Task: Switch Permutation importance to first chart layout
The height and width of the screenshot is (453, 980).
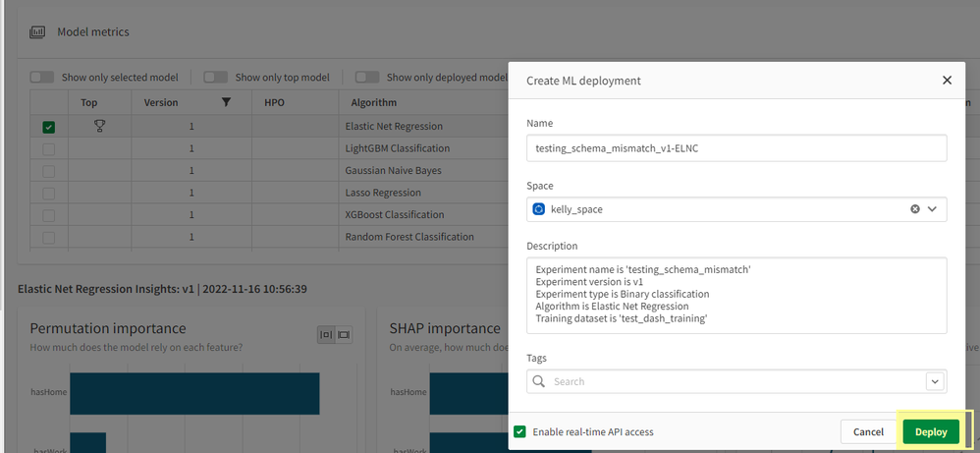Action: click(x=326, y=335)
